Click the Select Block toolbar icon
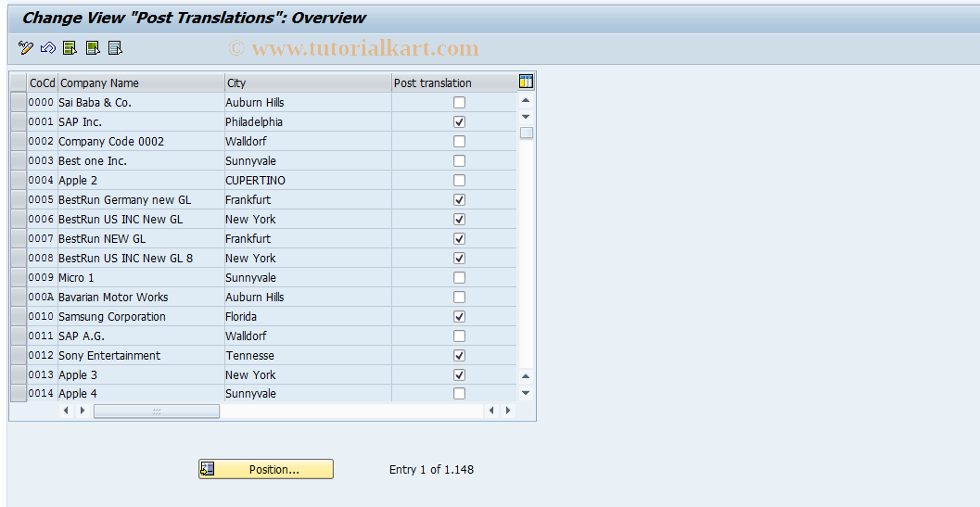The width and height of the screenshot is (980, 507). tap(93, 47)
